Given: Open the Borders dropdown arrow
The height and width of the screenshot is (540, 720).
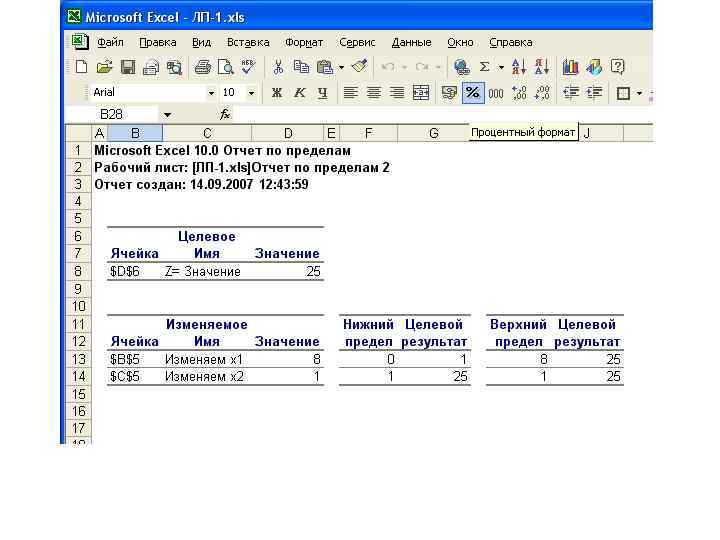Looking at the screenshot, I should point(639,93).
